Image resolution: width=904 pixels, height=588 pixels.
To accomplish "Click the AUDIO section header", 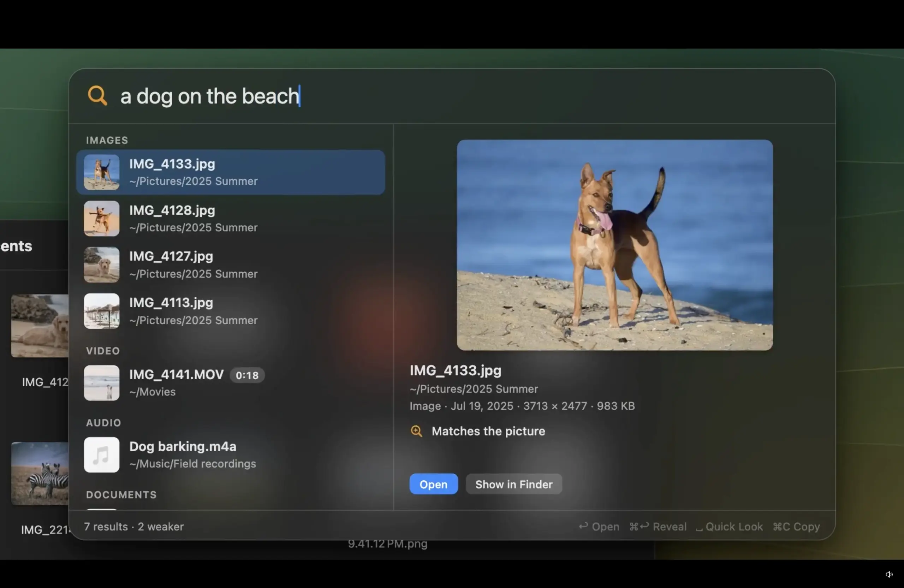I will (104, 423).
